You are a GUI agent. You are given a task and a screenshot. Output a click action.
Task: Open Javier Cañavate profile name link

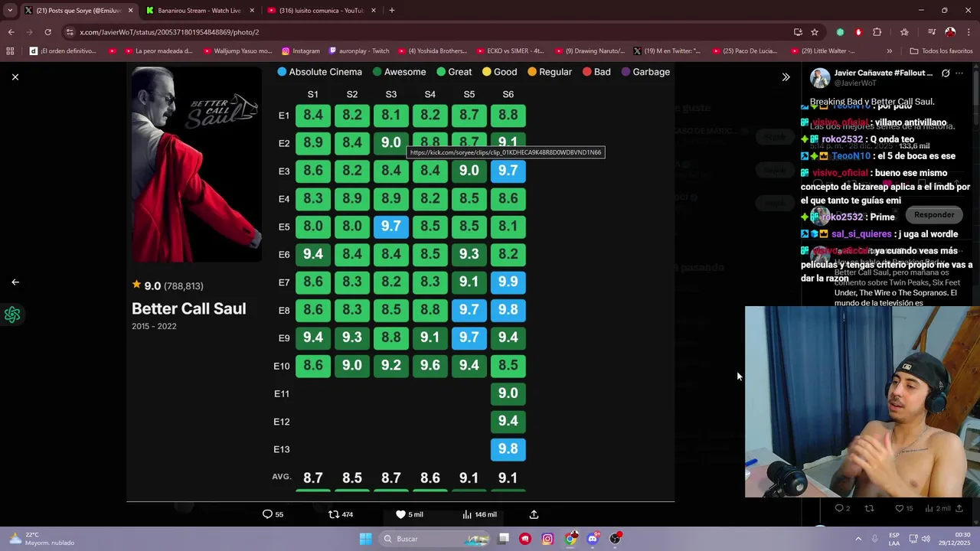point(884,73)
